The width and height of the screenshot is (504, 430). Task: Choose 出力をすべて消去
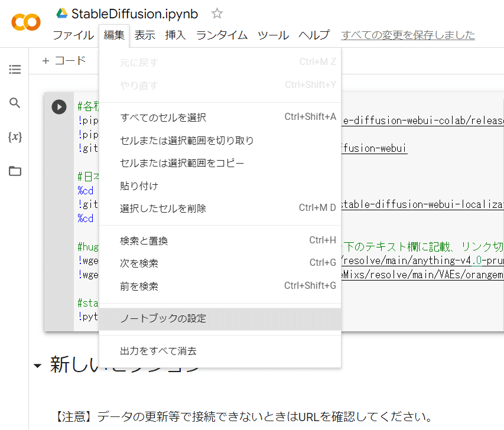pyautogui.click(x=220, y=351)
